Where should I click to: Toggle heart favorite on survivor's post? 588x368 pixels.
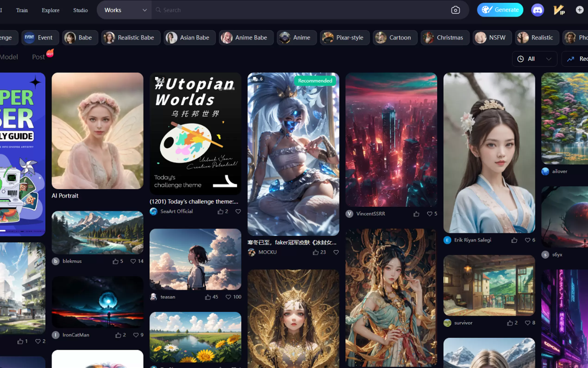click(527, 323)
